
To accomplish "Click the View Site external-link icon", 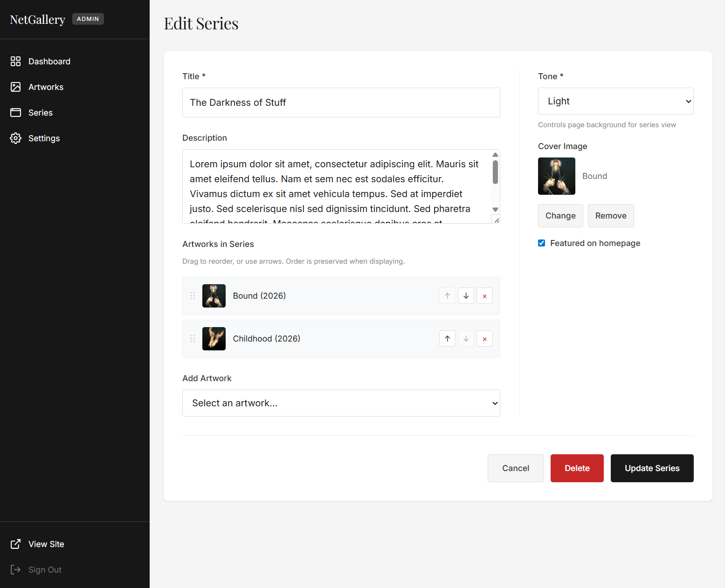I will pyautogui.click(x=15, y=544).
